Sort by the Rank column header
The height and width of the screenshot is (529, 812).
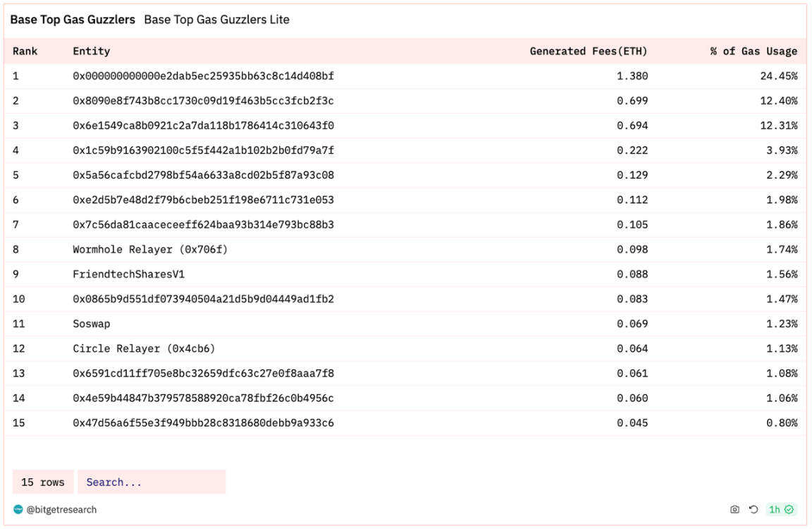click(x=25, y=51)
